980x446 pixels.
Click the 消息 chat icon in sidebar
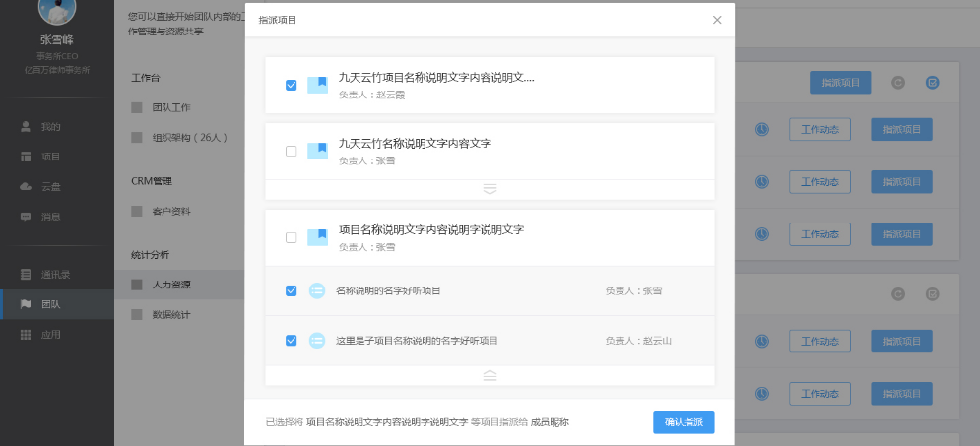coord(26,216)
